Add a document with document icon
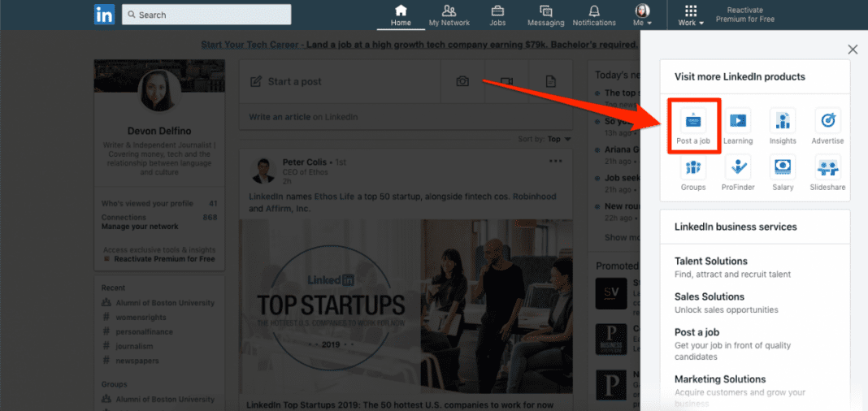The width and height of the screenshot is (868, 411). [x=550, y=81]
